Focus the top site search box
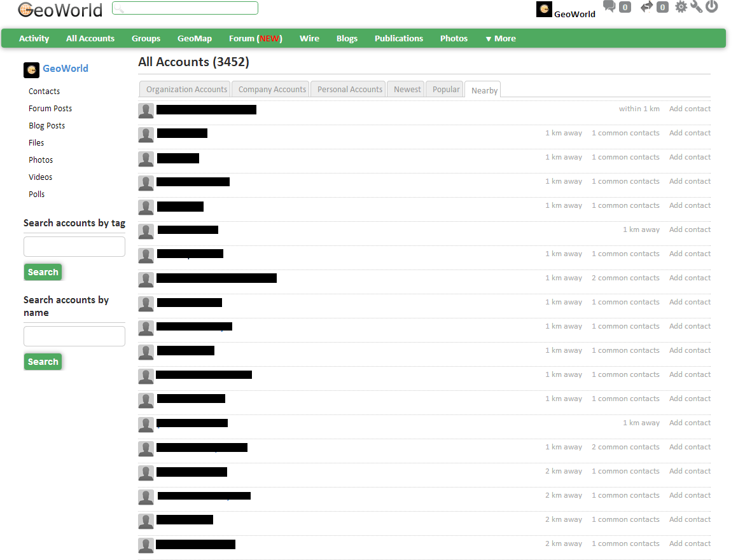The image size is (745, 560). (185, 8)
